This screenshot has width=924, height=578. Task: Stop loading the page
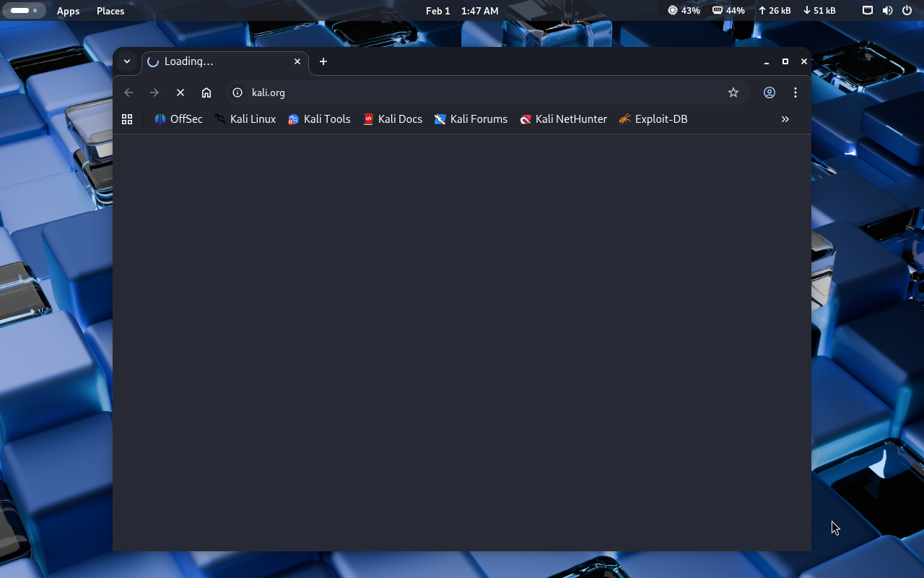[x=180, y=92]
